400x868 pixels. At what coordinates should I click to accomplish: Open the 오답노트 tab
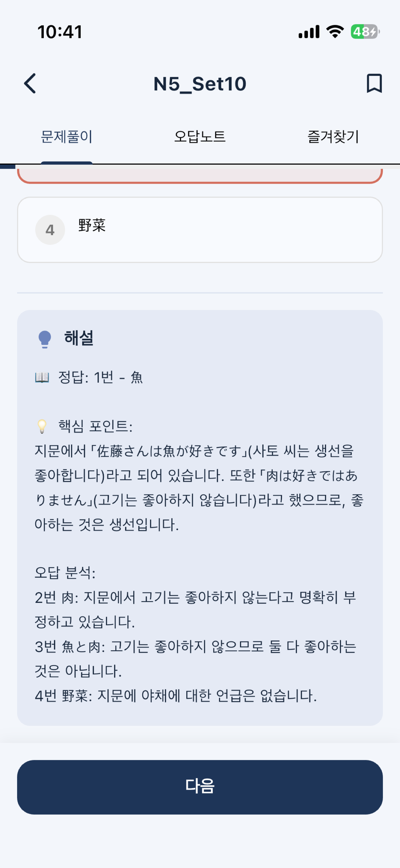[x=200, y=137]
